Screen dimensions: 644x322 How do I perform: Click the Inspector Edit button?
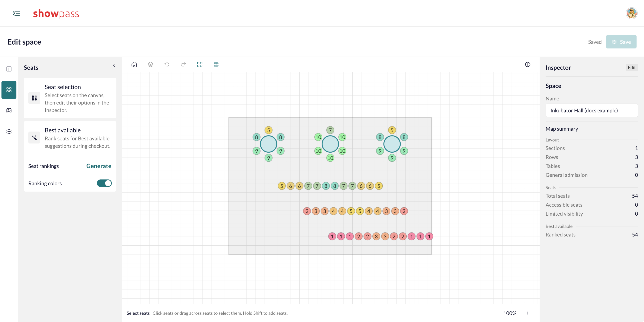[631, 68]
